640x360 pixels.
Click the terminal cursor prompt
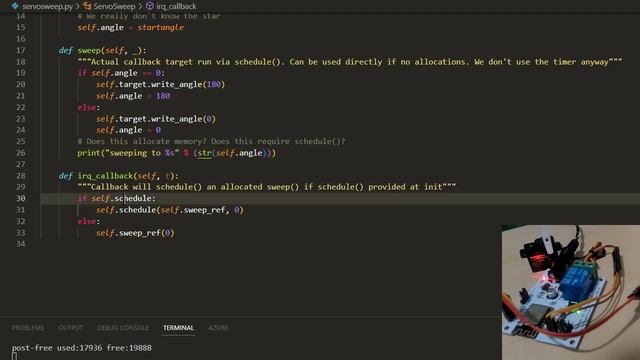[14, 356]
